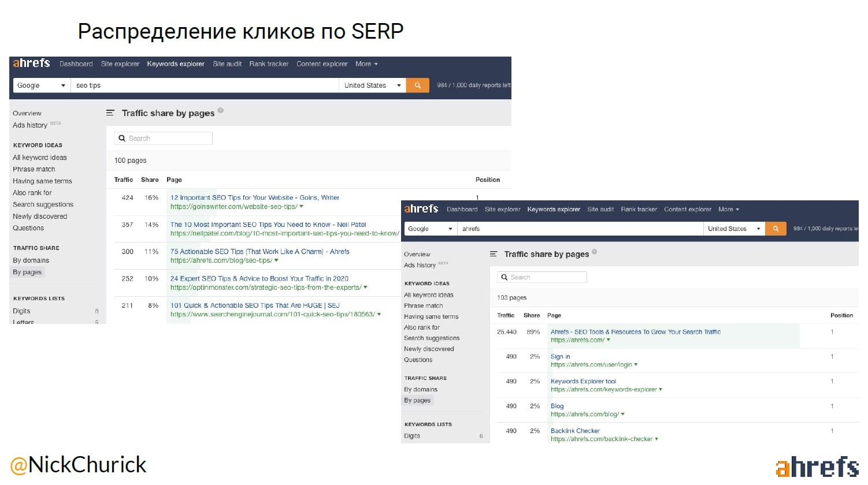Open Rank tracker in the right-hand window navigation
Viewport: 868px width, 485px height.
click(x=639, y=210)
